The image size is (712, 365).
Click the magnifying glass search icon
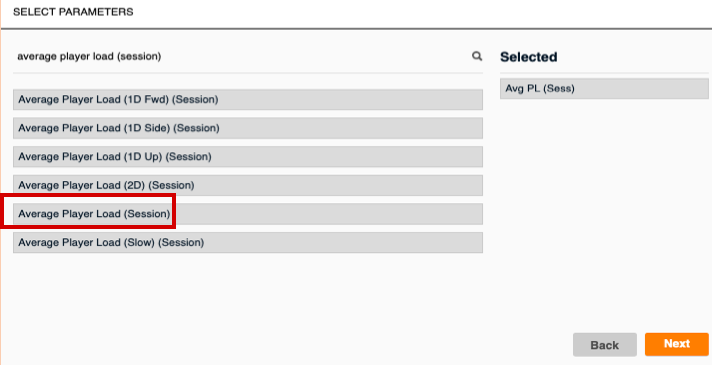tap(477, 56)
